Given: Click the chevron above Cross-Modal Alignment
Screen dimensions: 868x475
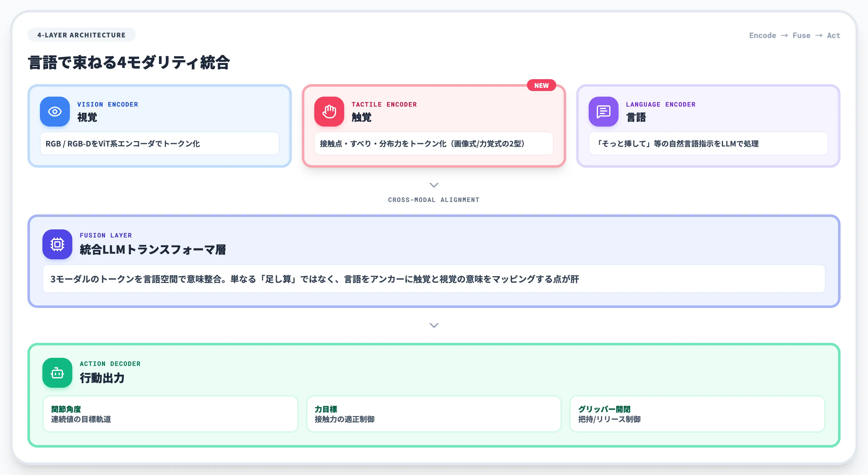Looking at the screenshot, I should [x=434, y=185].
